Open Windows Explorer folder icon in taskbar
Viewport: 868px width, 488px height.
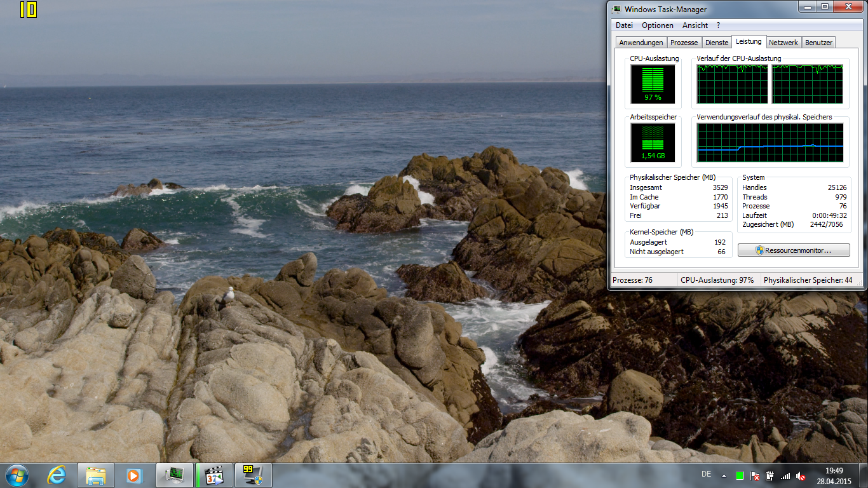pos(96,475)
